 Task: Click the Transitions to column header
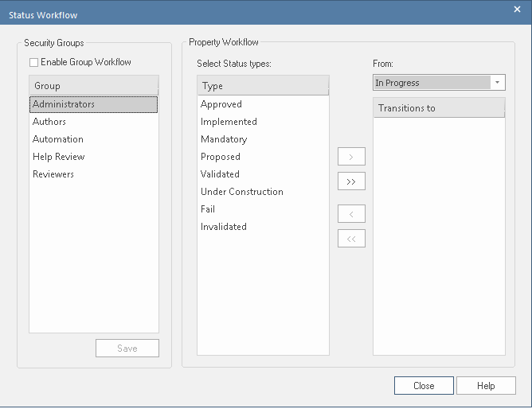[x=439, y=108]
